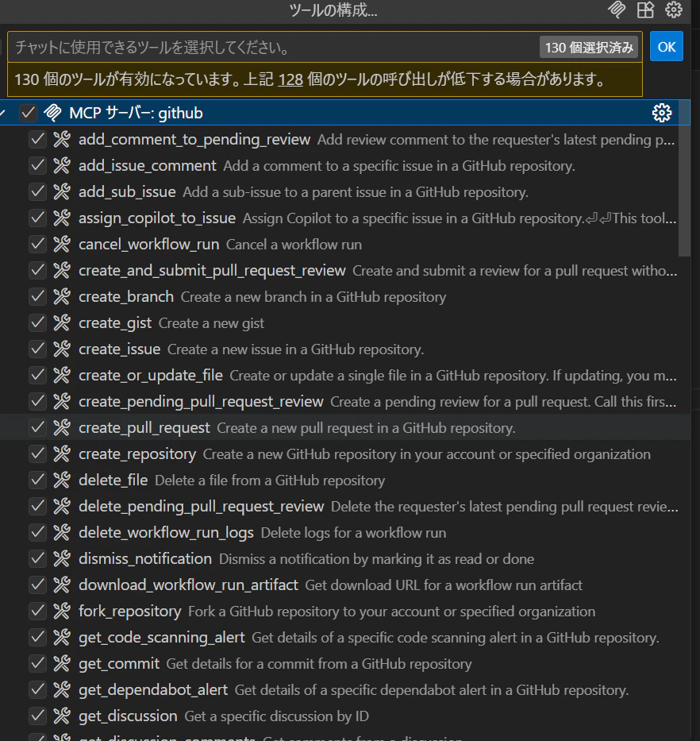Click tool icon beside delete_file
The height and width of the screenshot is (741, 700).
pos(62,480)
